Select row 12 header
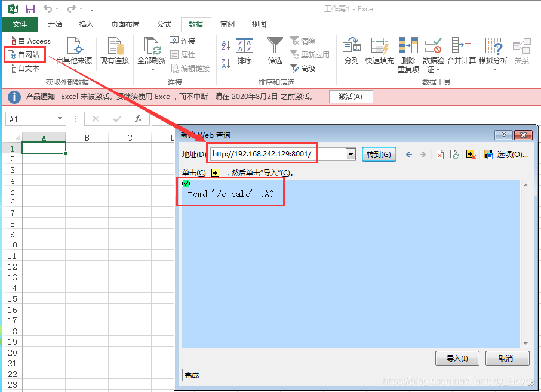Viewport: 541px width, 392px height. pos(13,267)
